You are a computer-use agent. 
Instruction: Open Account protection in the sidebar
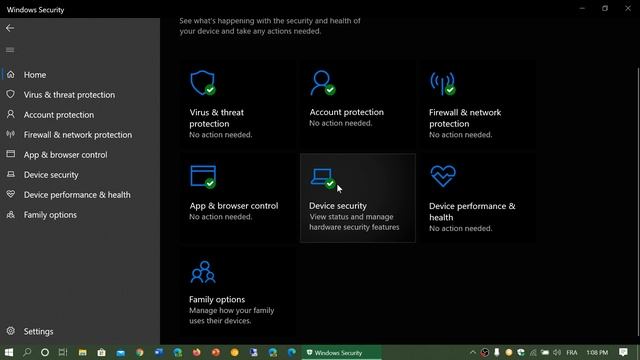click(80, 115)
